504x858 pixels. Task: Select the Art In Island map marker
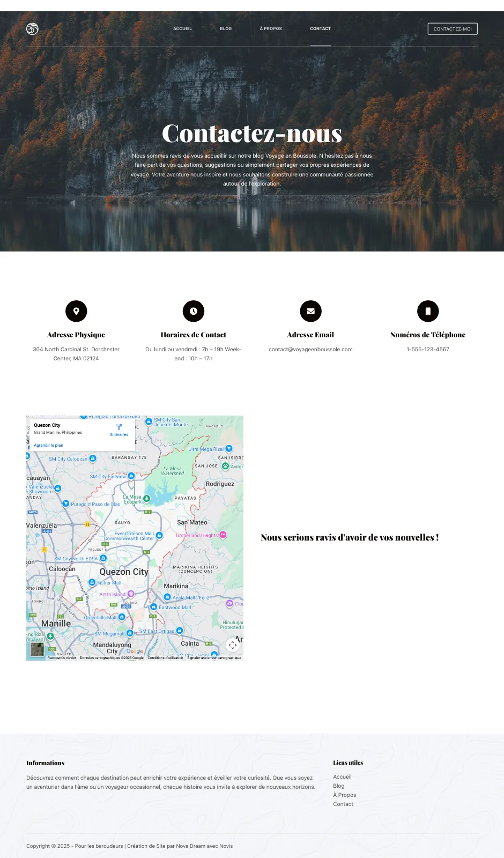131,594
